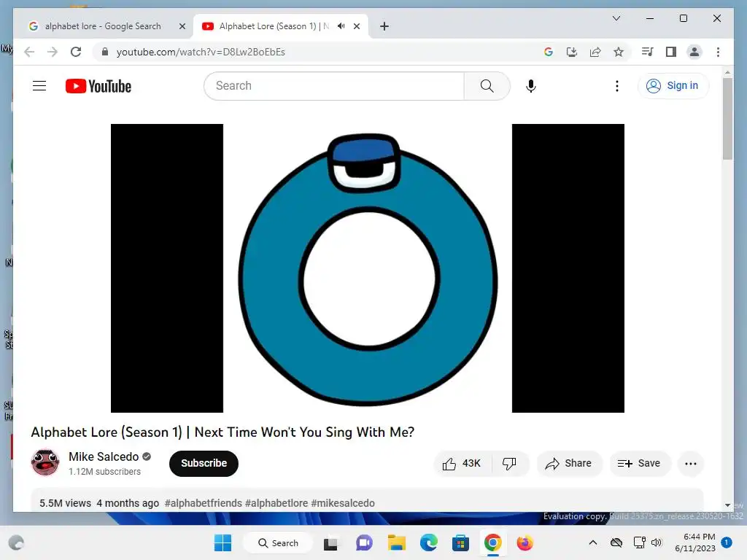
Task: Bookmark this page with star icon
Action: click(619, 52)
